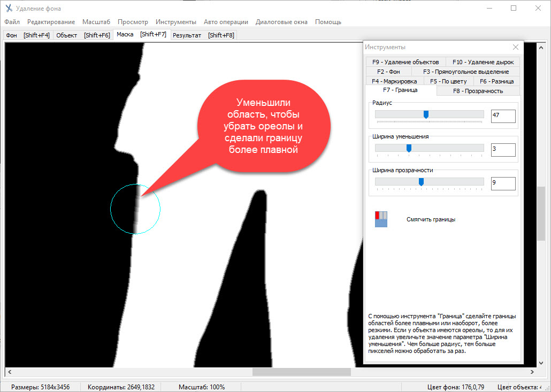Viewport: 551px width, 392px height.
Task: Select the Маска [Shift+F7] tab
Action: (x=142, y=34)
